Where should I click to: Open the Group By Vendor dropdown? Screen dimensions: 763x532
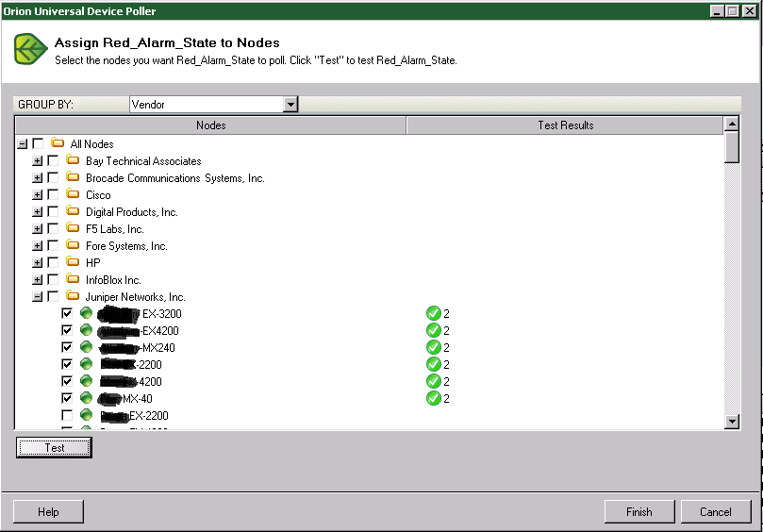click(290, 104)
